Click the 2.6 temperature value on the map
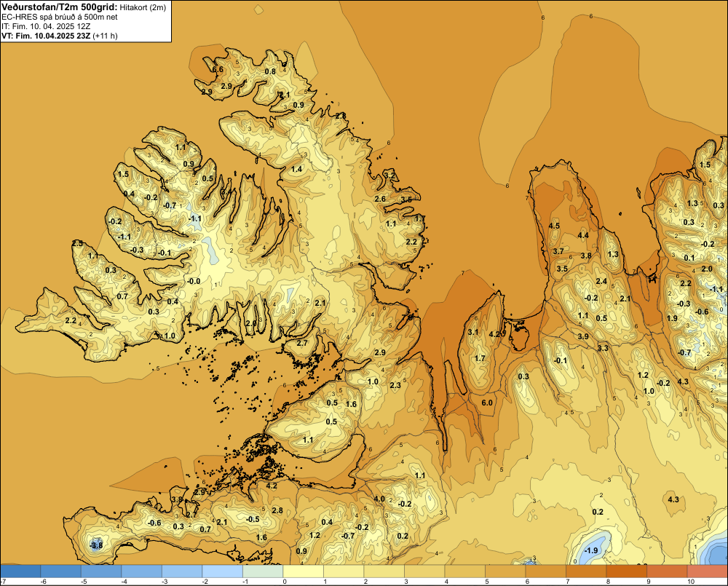The image size is (728, 586). (x=380, y=199)
